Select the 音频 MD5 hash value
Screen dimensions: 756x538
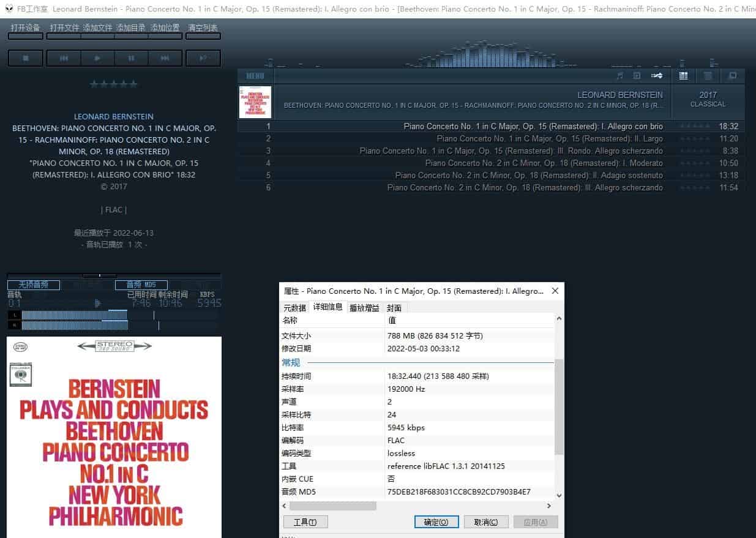coord(459,492)
